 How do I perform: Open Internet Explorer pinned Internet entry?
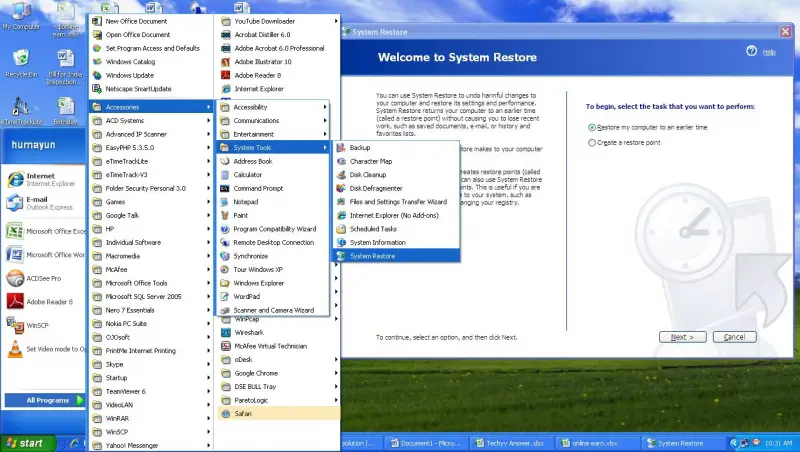point(43,180)
